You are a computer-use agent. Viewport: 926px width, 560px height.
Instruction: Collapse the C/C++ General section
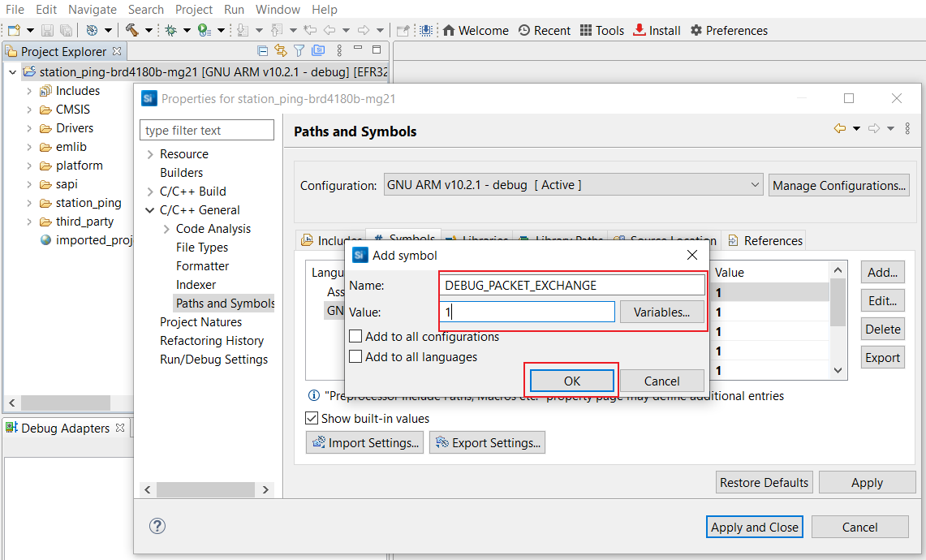click(x=150, y=209)
